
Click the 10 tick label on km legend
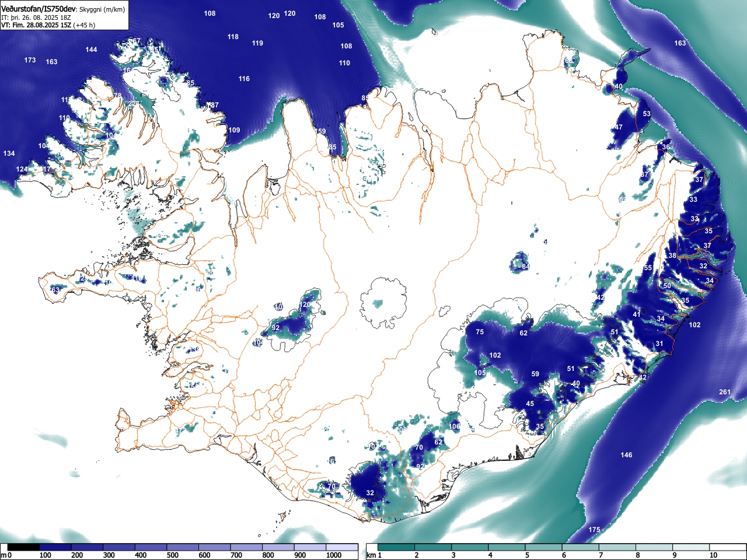(713, 555)
